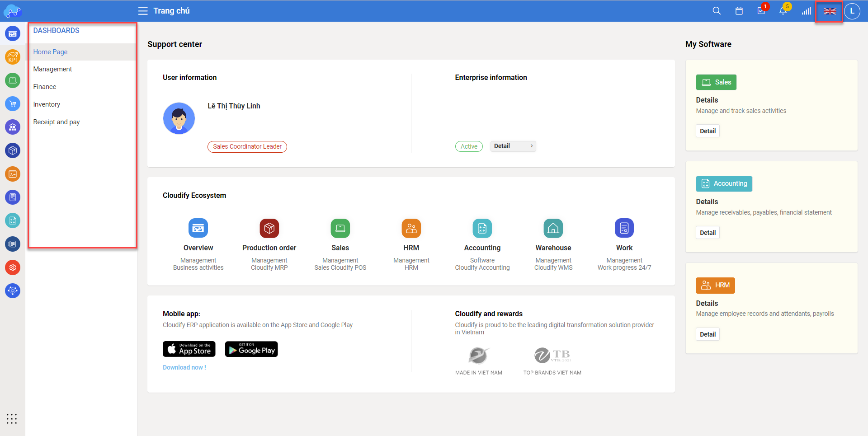Open the orange ID card icon in rail
Screen dimensions: 868x436
point(13,174)
